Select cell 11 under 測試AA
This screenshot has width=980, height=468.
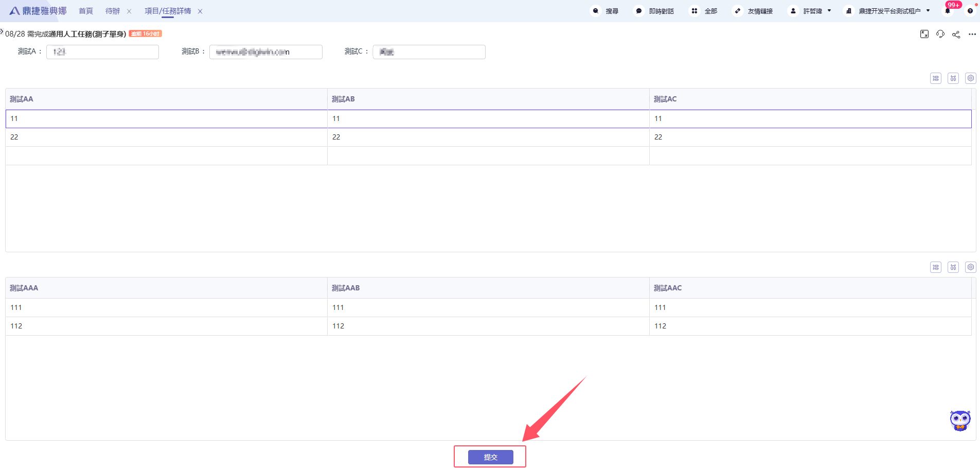(x=166, y=118)
